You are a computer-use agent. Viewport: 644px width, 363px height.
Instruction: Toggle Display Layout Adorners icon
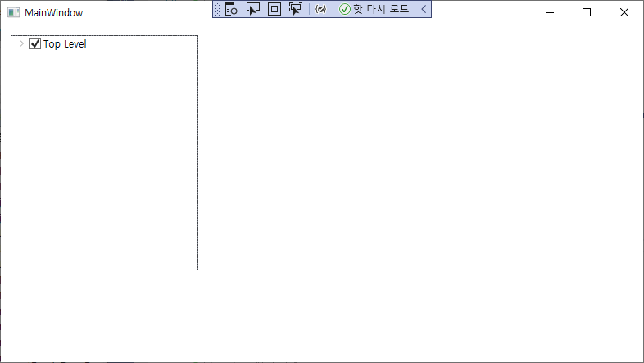coord(274,9)
